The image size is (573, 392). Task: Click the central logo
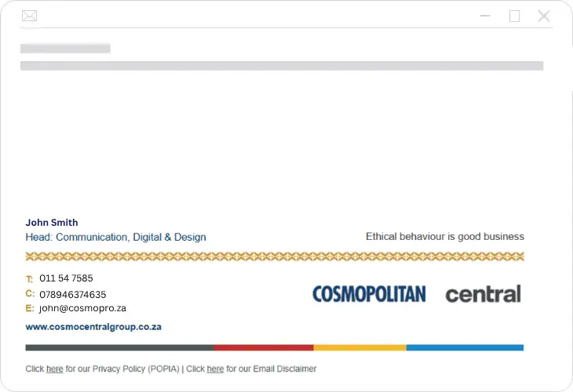(x=483, y=295)
